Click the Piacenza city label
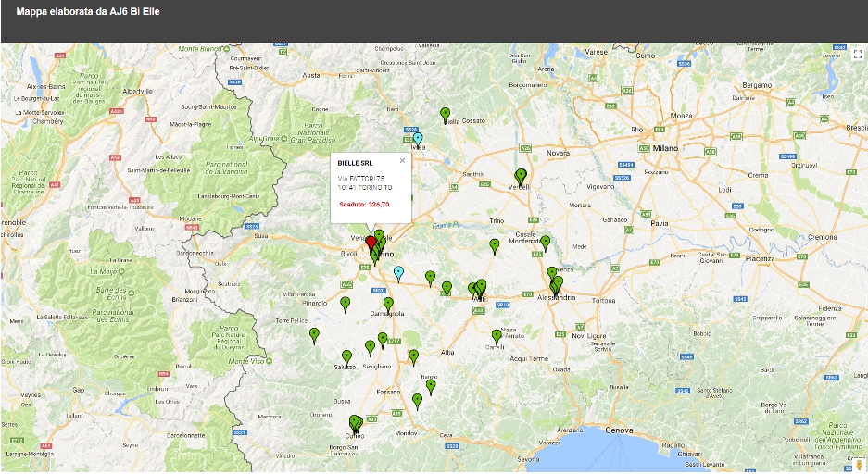This screenshot has height=474, width=868. click(x=760, y=258)
